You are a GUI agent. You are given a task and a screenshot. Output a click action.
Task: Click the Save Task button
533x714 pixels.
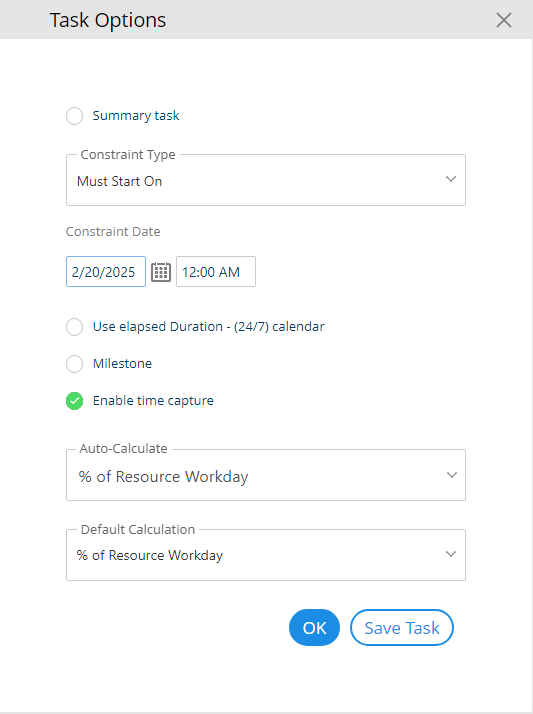coord(402,627)
